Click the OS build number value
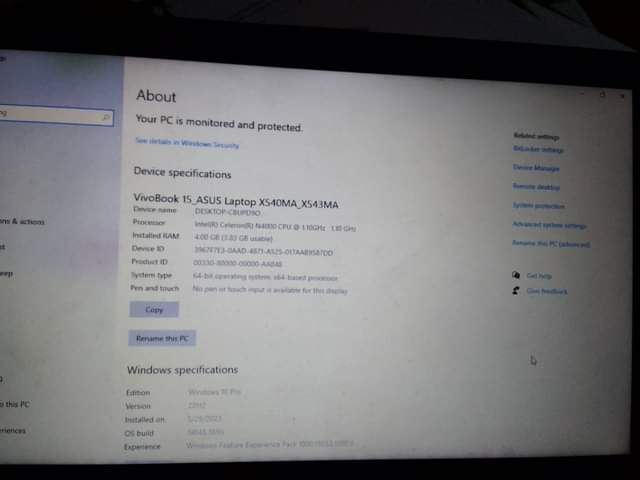The width and height of the screenshot is (640, 480). click(x=205, y=432)
